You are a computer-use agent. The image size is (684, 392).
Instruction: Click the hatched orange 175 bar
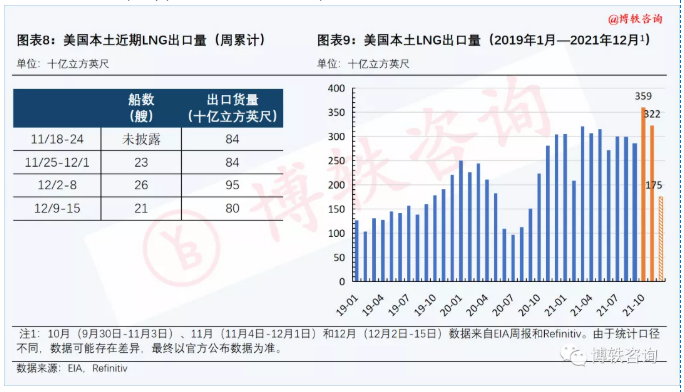click(660, 239)
